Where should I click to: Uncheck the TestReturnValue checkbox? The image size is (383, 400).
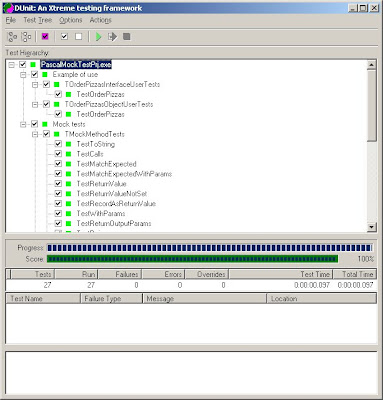click(x=58, y=184)
